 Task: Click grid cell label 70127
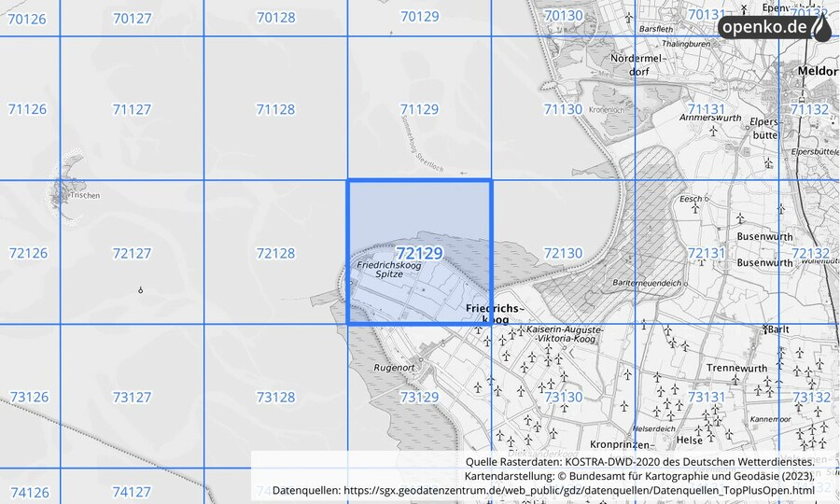pos(132,19)
